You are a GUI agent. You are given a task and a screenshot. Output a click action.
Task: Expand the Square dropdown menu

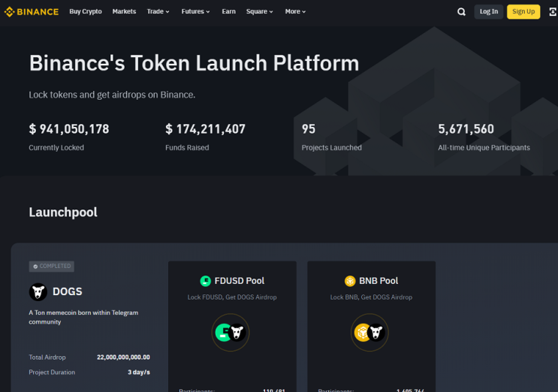(x=259, y=12)
